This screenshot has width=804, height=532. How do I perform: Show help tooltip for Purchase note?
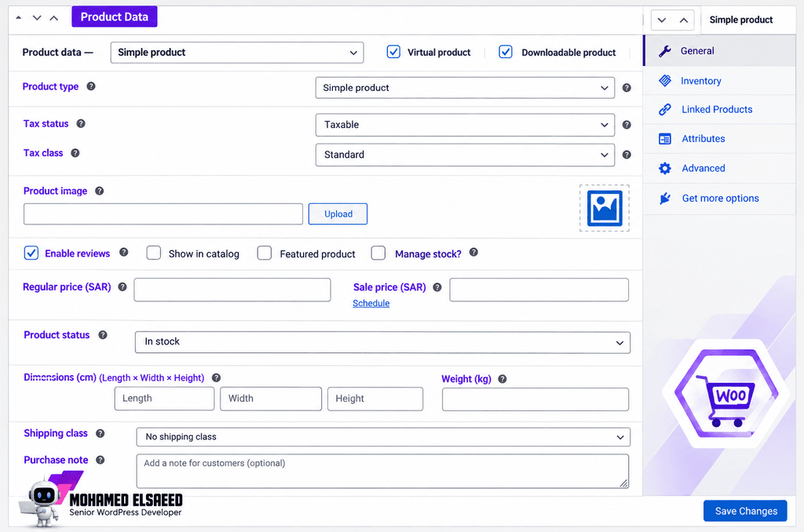point(100,460)
